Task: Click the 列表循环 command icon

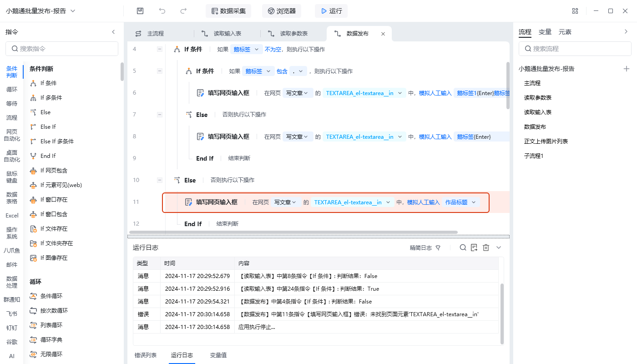Action: pyautogui.click(x=33, y=325)
